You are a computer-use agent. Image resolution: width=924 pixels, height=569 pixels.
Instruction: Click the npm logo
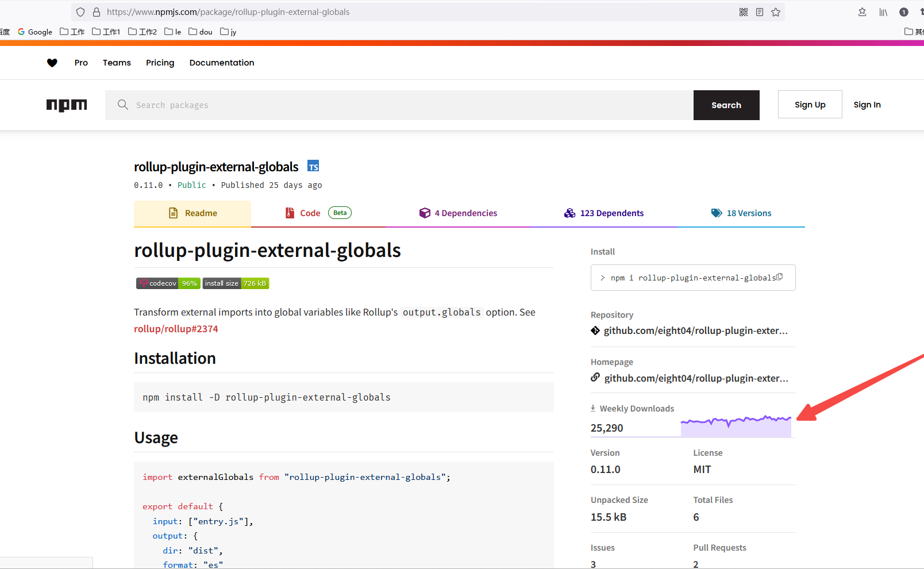67,105
